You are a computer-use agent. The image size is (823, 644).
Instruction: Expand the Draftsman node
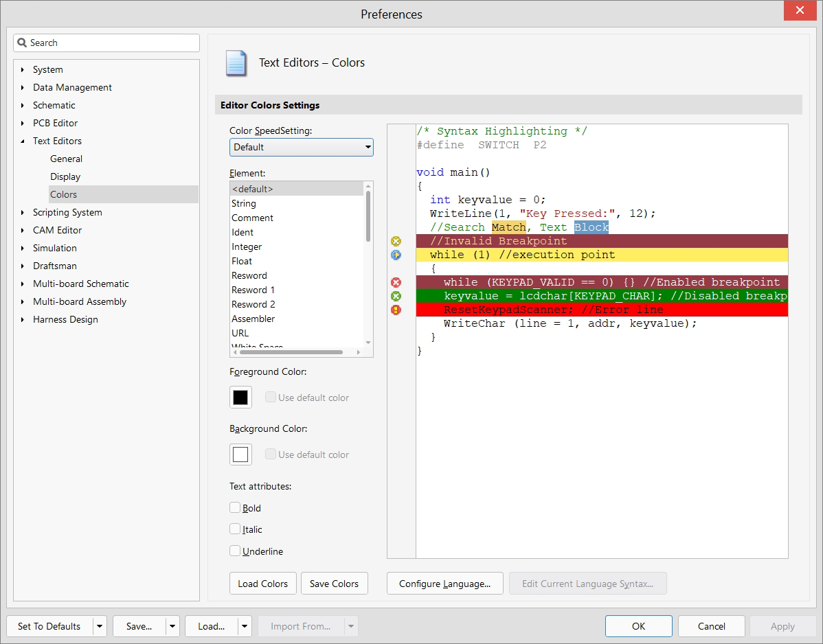(x=22, y=266)
